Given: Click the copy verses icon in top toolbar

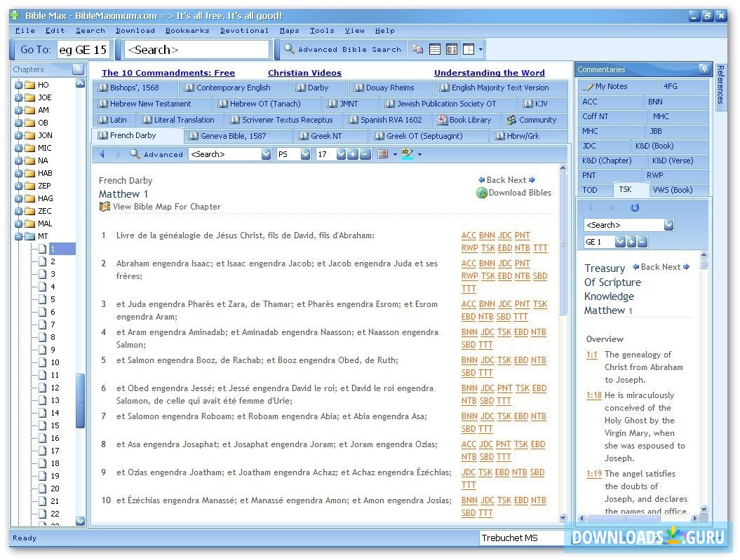Looking at the screenshot, I should [417, 50].
